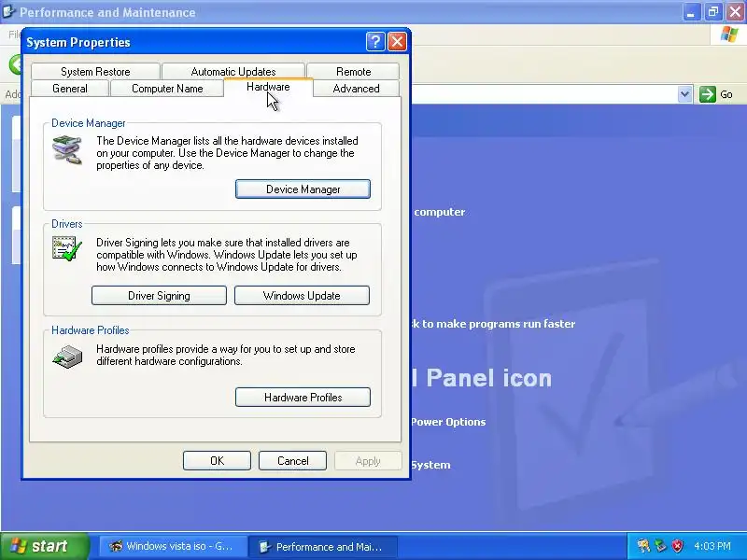This screenshot has width=747, height=560.
Task: Open the Power Options link
Action: coord(448,422)
